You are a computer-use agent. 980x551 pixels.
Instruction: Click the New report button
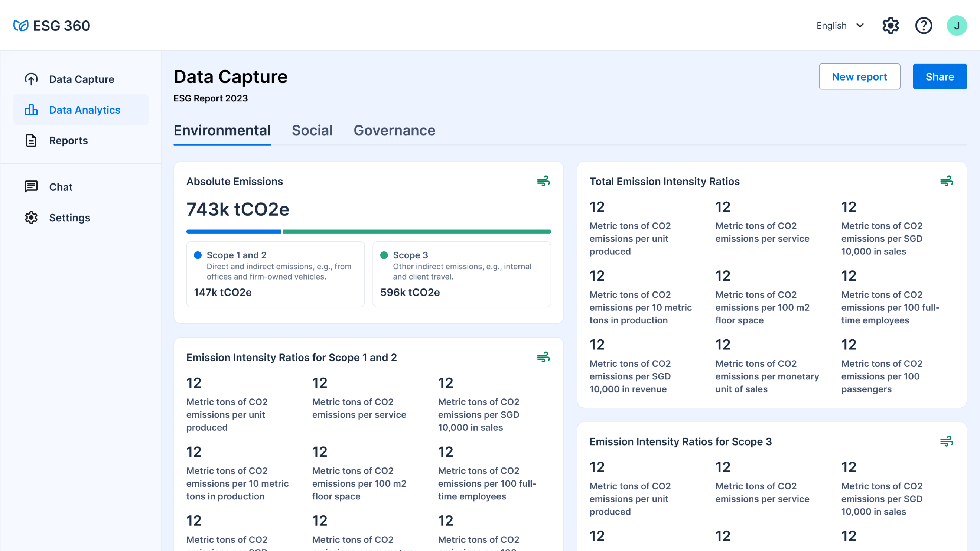[x=859, y=76]
